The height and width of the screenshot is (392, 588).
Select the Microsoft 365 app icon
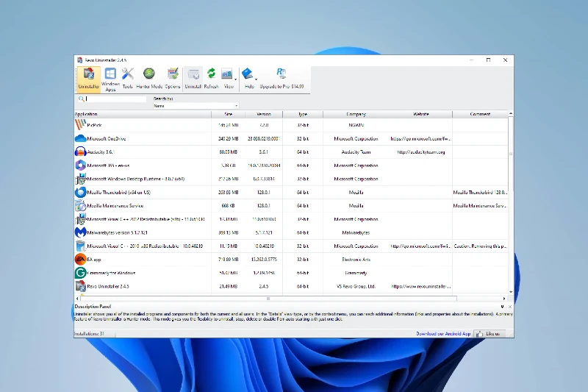click(x=80, y=165)
